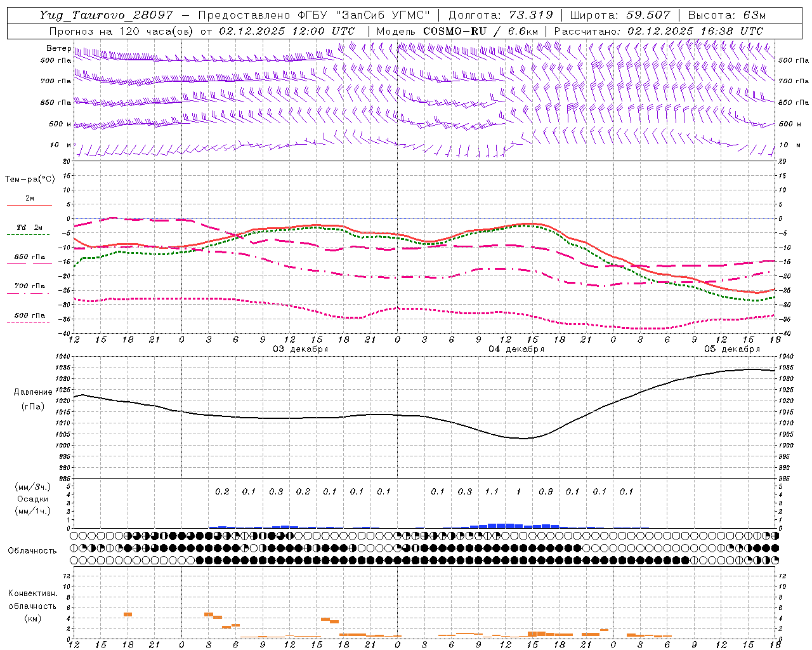Click the Ветер wind panel label

coord(58,48)
